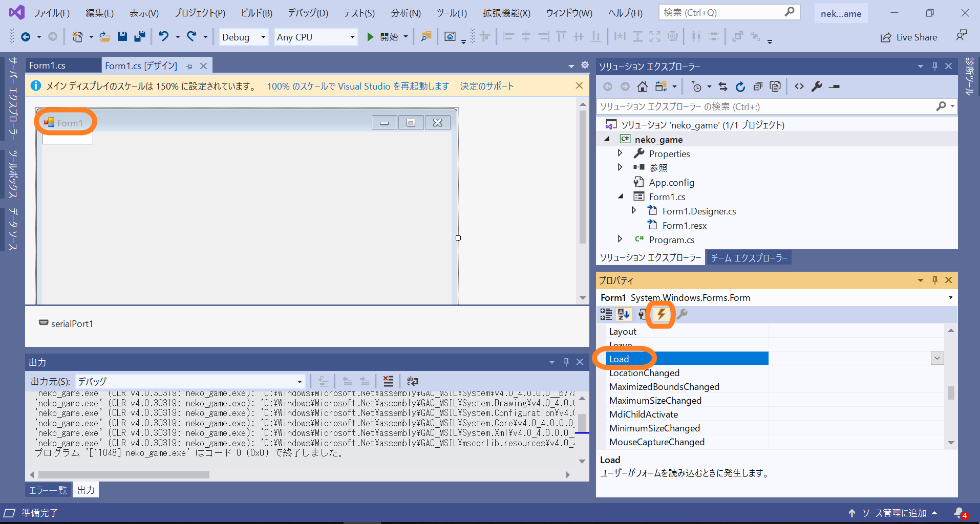Open the デバッグ menu
The image size is (980, 524).
pos(307,13)
